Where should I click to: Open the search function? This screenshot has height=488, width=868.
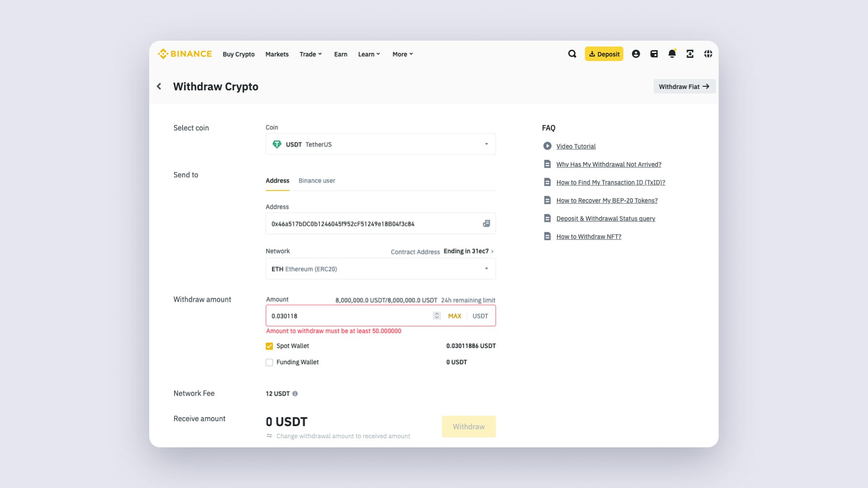click(572, 54)
